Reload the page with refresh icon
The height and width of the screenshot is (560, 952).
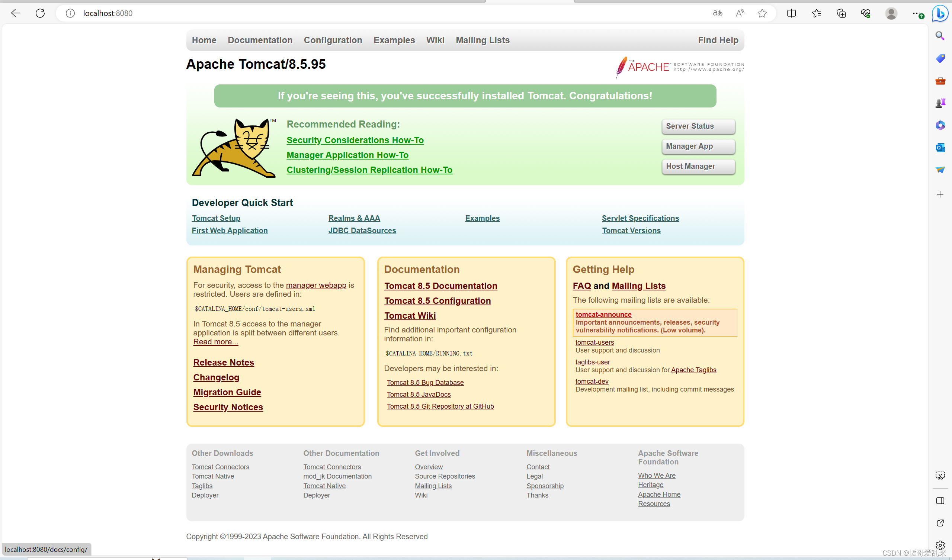(40, 13)
